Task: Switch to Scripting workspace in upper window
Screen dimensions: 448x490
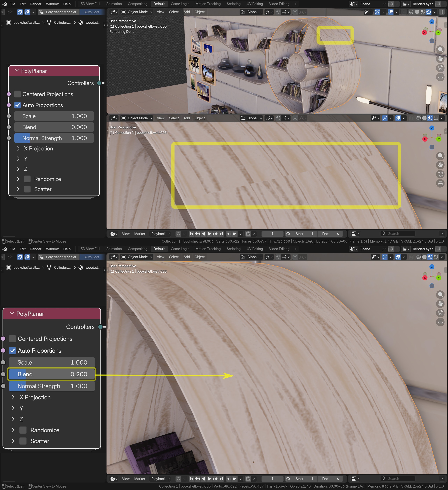Action: click(233, 4)
